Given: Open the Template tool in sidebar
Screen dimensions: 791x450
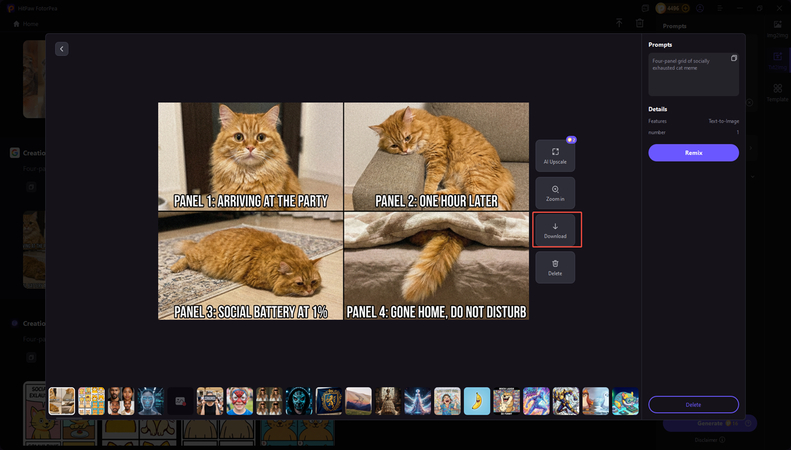Looking at the screenshot, I should [x=777, y=93].
